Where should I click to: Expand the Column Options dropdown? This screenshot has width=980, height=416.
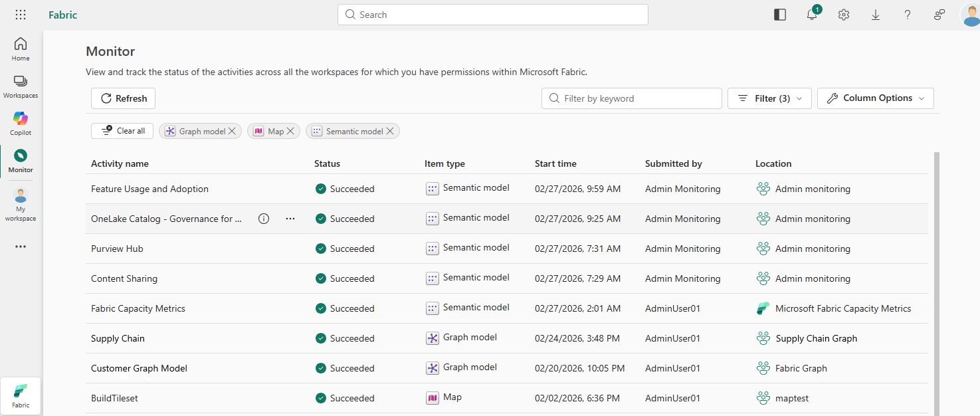(875, 98)
